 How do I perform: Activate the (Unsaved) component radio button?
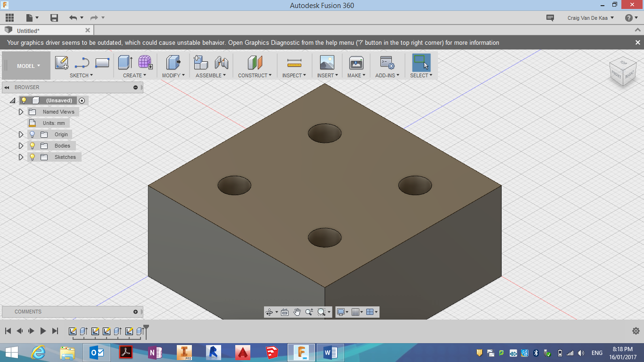[x=82, y=100]
